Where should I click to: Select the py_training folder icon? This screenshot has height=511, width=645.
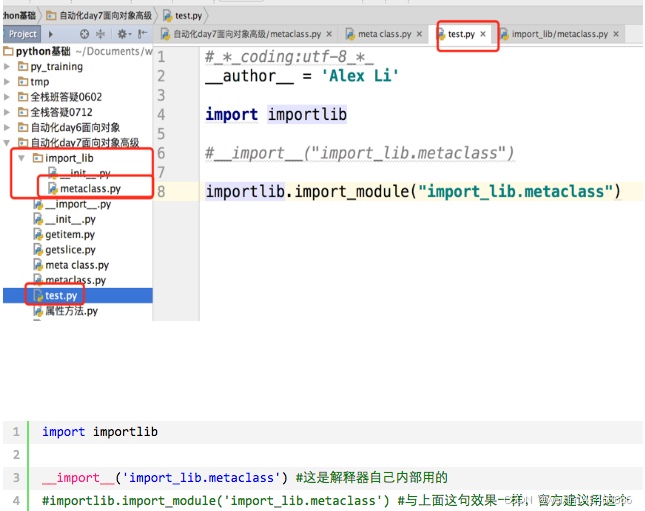[23, 67]
